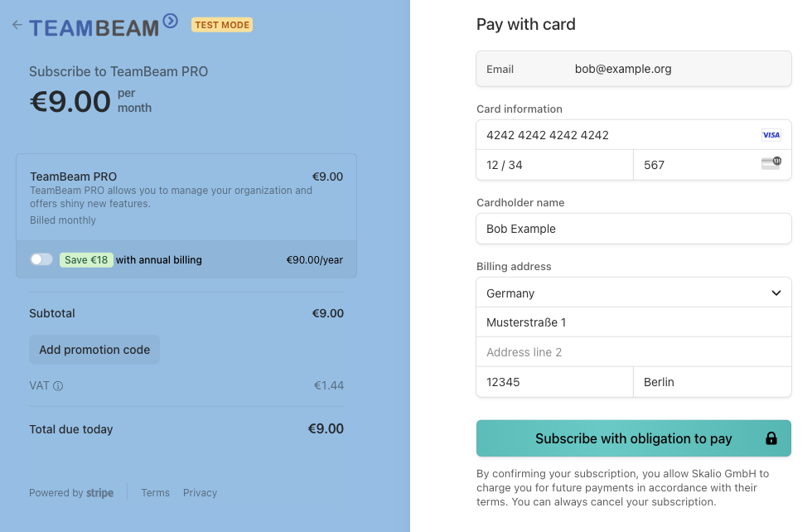Open the Terms link
Image resolution: width=812 pixels, height=532 pixels.
(x=156, y=492)
